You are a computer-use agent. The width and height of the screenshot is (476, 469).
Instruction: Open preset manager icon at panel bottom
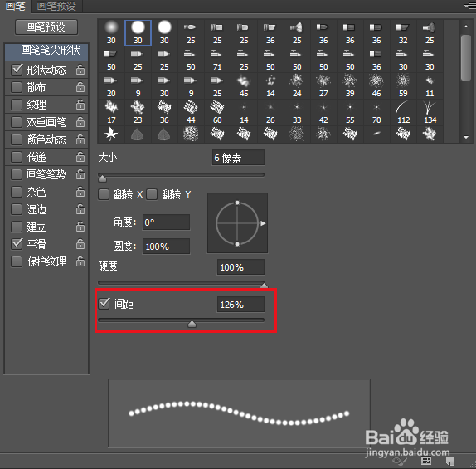click(x=426, y=461)
